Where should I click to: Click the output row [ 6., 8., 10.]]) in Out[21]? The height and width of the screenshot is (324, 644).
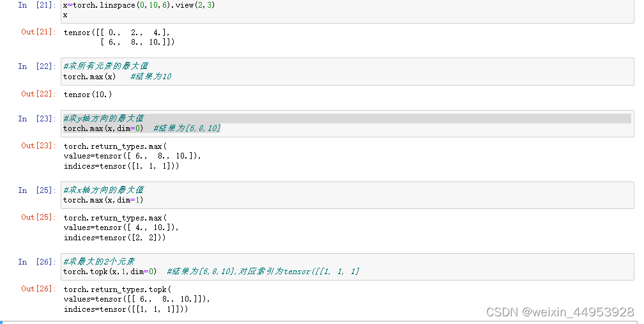pos(137,42)
